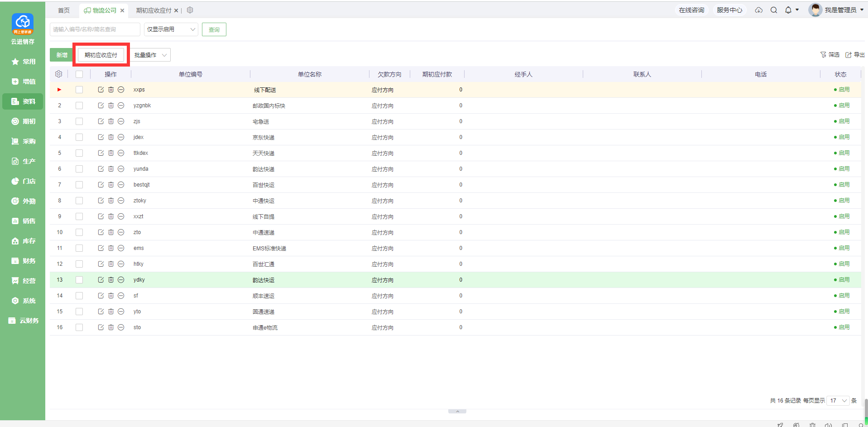Check the box for yzgnbk row
The width and height of the screenshot is (868, 427).
(x=79, y=106)
